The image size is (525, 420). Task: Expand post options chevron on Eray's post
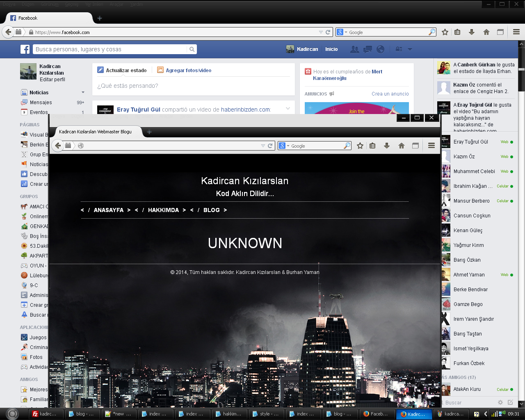(288, 109)
